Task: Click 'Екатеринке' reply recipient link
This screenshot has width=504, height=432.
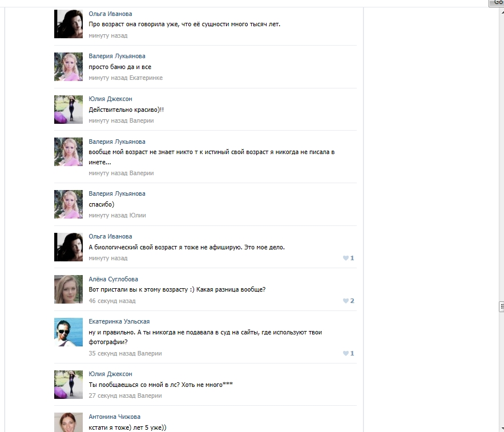Action: [146, 78]
